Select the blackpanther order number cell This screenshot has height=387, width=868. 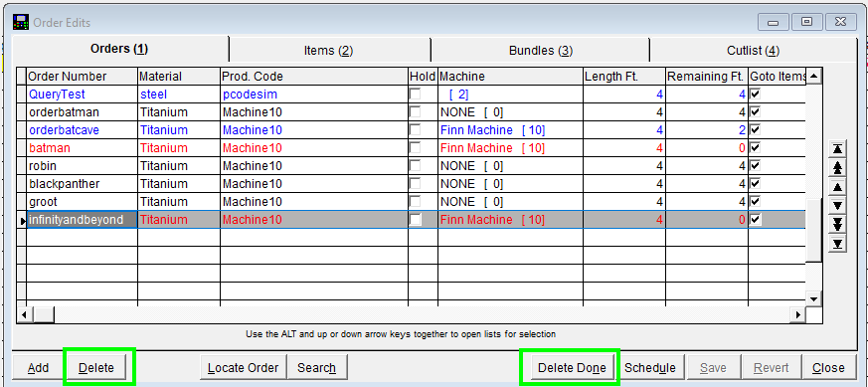82,183
